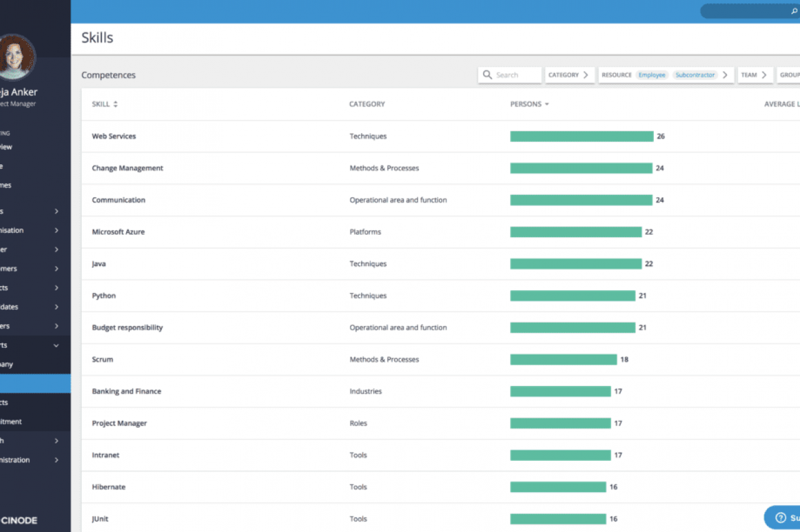Collapse the expanded sidebar section chevron
Screen dimensions: 800x532
56,345
